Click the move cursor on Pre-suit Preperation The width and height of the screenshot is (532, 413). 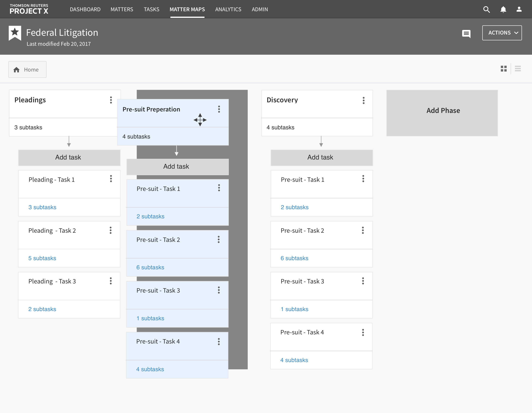200,120
